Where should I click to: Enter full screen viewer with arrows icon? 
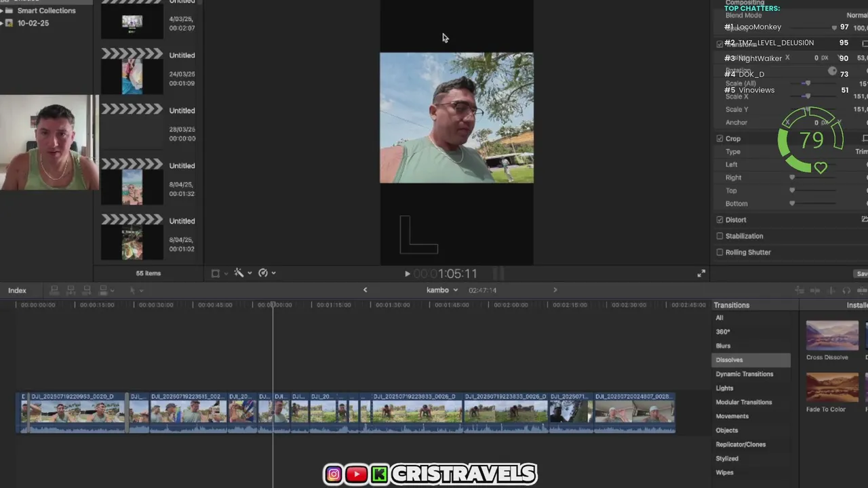coord(701,273)
